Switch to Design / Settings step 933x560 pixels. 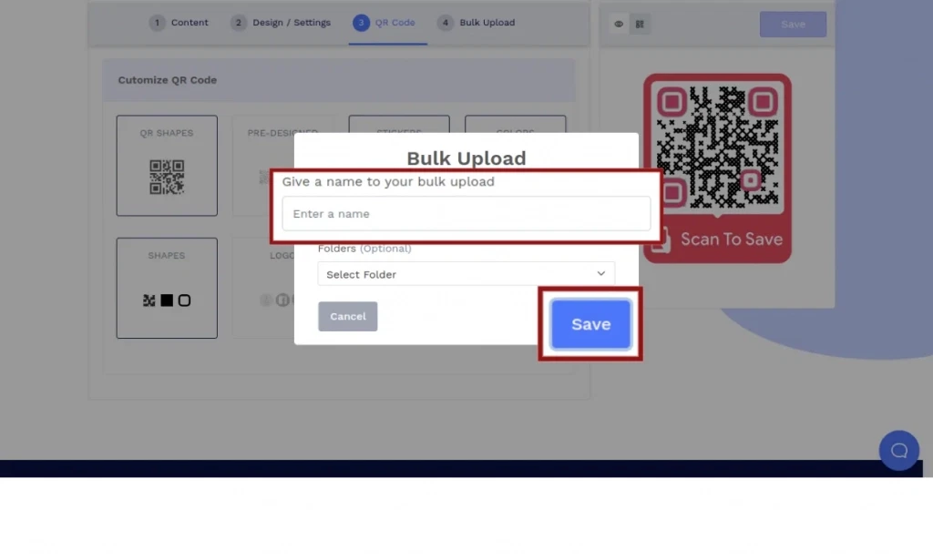281,23
